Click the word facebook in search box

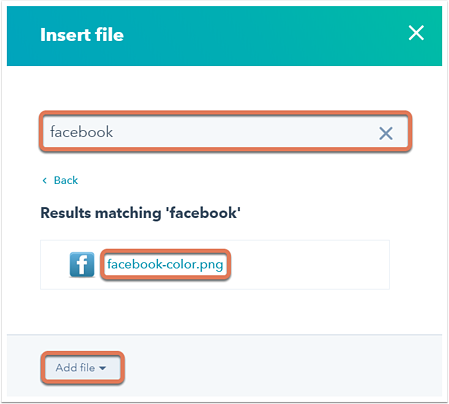coord(81,132)
